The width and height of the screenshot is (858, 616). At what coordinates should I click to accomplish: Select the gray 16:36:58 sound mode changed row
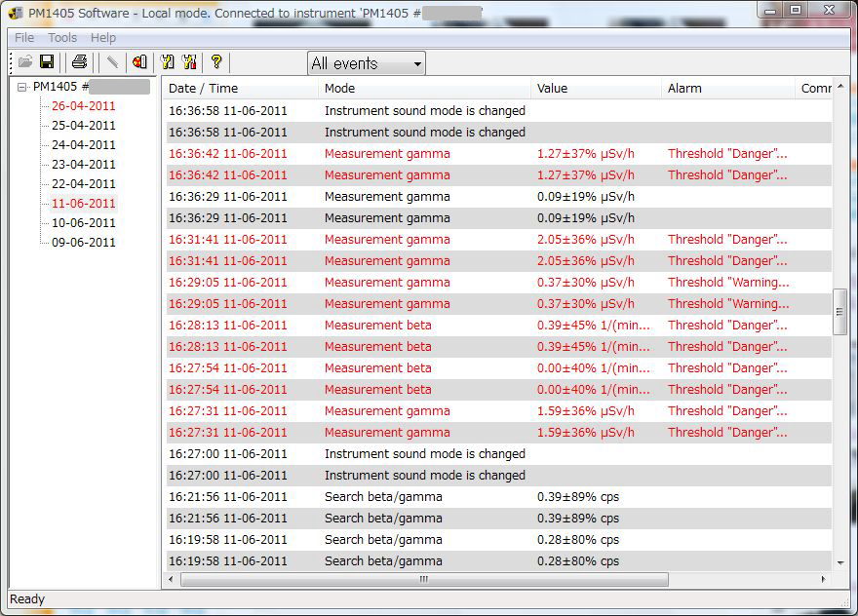point(498,133)
